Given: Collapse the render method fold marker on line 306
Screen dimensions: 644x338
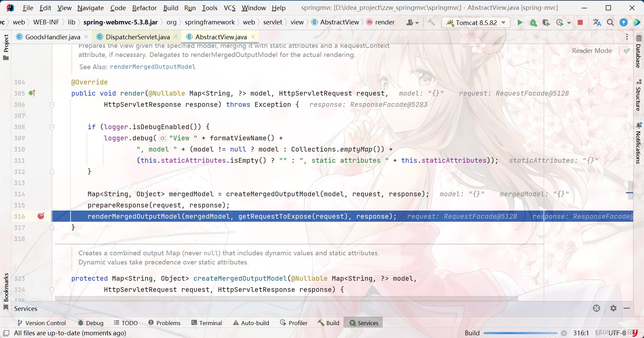Looking at the screenshot, I should click(x=52, y=105).
